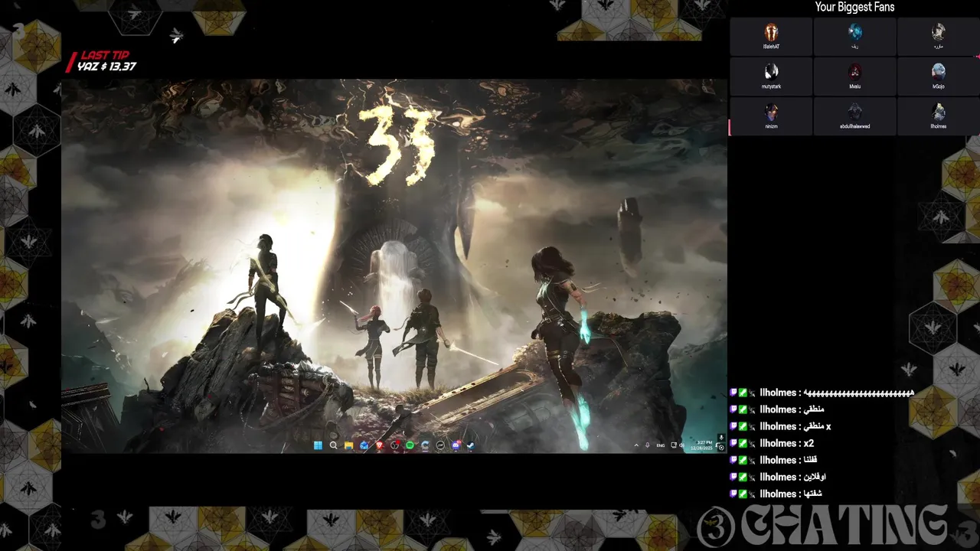Select ninizm fan avatar

click(771, 112)
